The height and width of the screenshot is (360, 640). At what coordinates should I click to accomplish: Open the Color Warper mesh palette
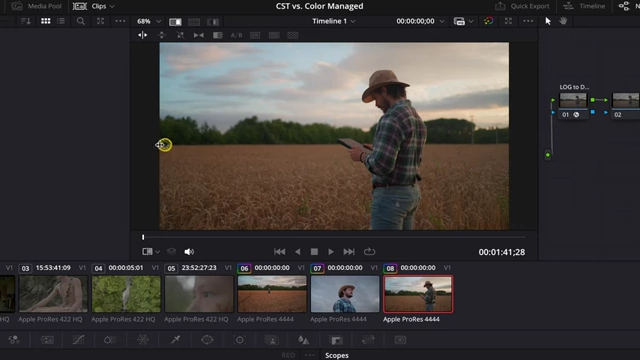pyautogui.click(x=143, y=340)
